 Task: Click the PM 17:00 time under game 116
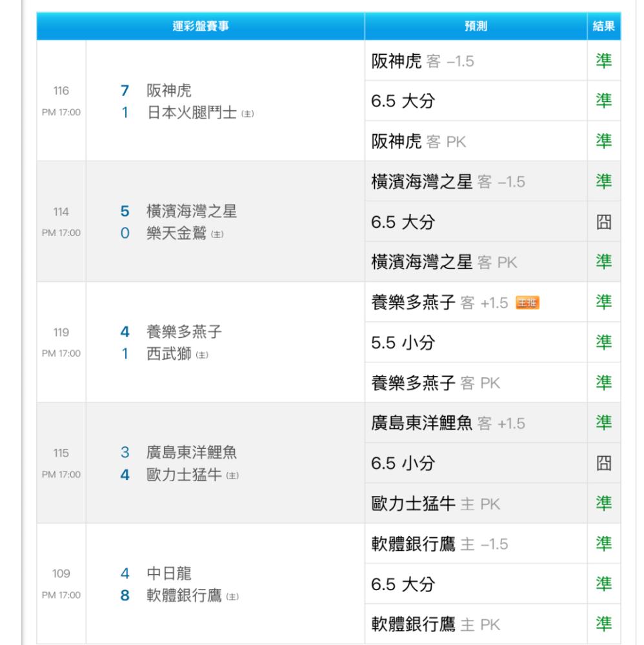[61, 112]
